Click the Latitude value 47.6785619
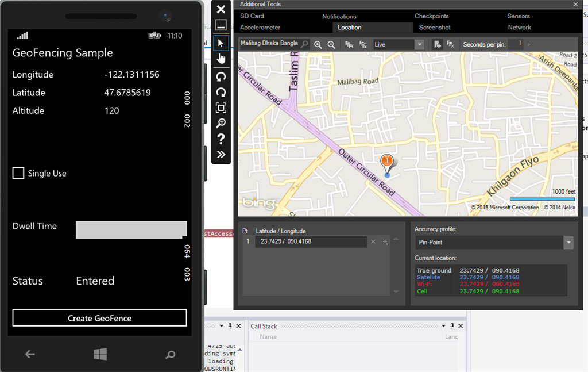This screenshot has height=372, width=588. coord(127,93)
